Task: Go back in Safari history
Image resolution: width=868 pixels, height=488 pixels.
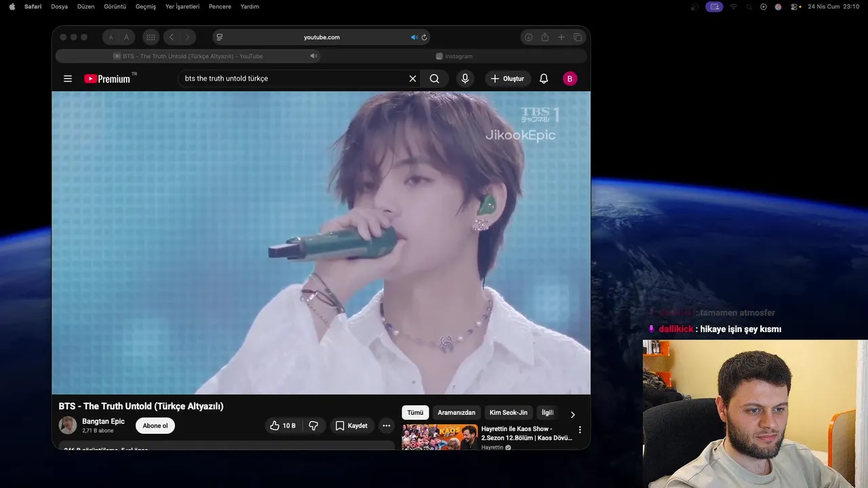Action: 172,37
